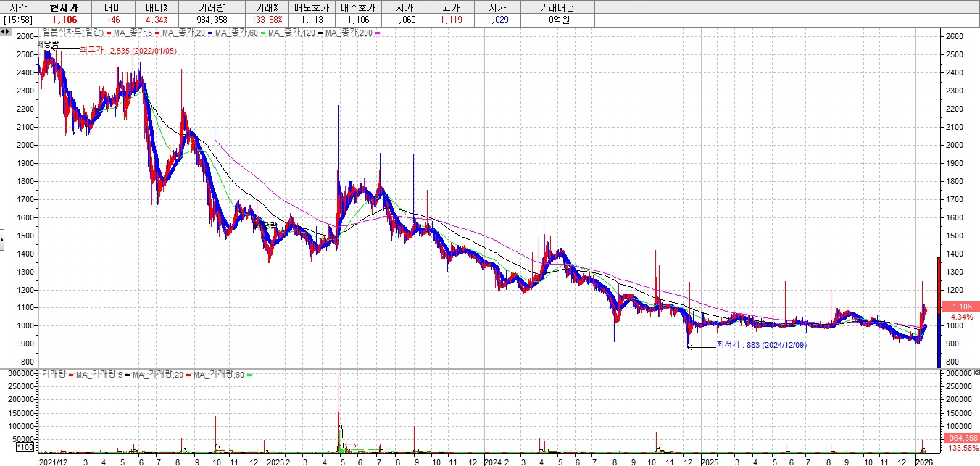
Task: Click the 1,029 low price value
Action: point(497,20)
